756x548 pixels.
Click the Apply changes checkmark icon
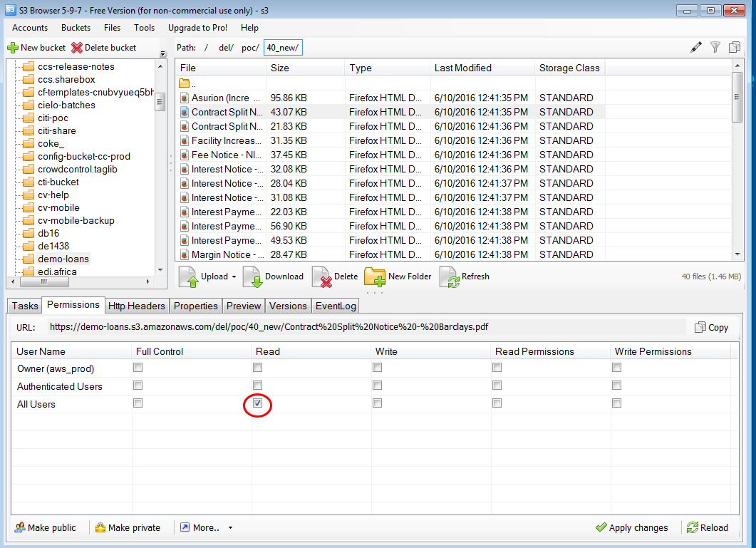tap(601, 527)
